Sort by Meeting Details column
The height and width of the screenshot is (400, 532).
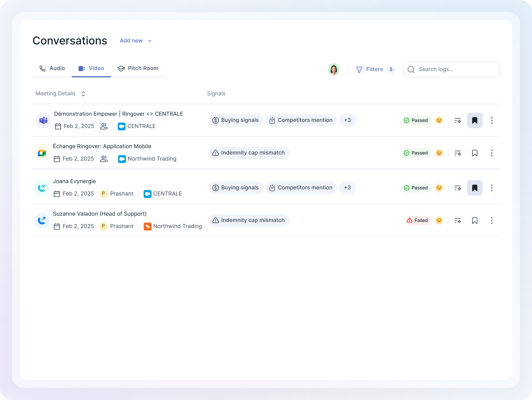[x=60, y=93]
